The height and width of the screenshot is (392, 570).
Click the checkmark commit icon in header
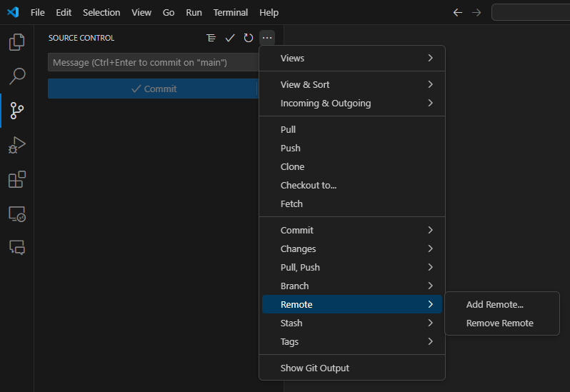(x=230, y=38)
